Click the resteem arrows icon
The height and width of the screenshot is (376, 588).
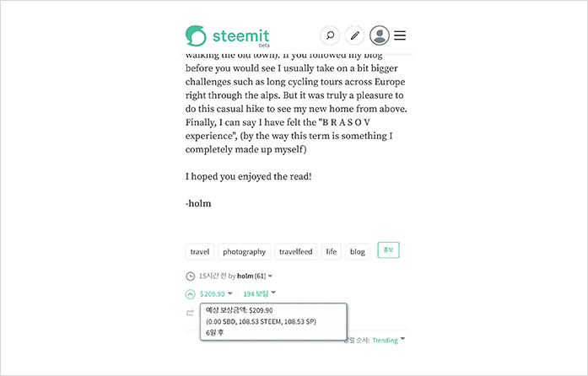click(x=190, y=313)
